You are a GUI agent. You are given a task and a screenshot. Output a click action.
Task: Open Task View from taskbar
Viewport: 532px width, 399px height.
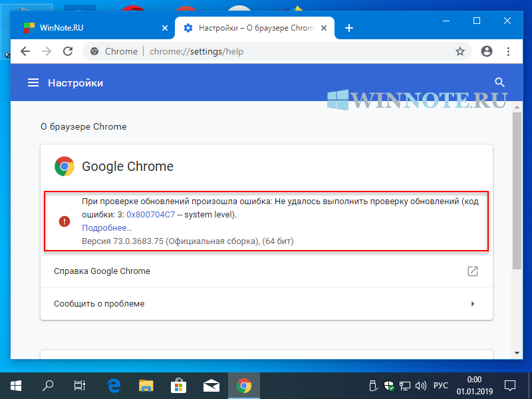tap(80, 386)
